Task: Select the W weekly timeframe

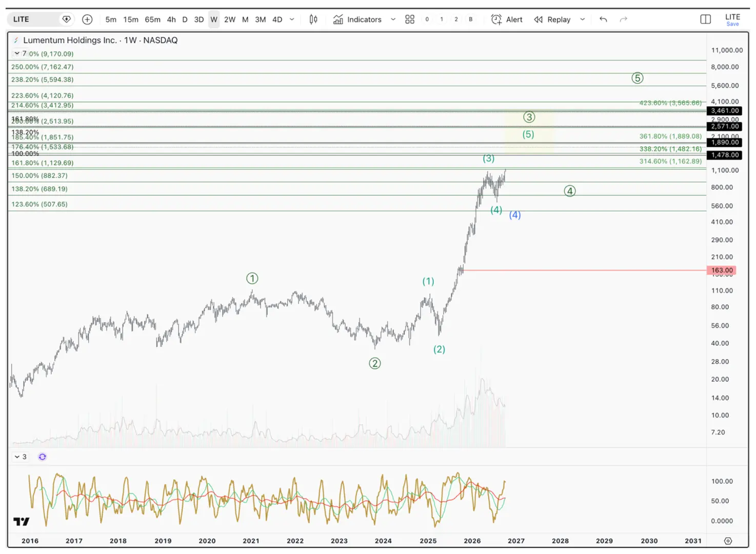Action: pos(214,19)
